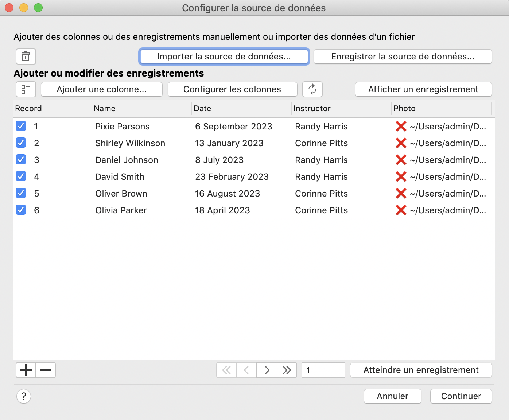
Task: Click the date 23 February 2023
Action: (x=232, y=177)
